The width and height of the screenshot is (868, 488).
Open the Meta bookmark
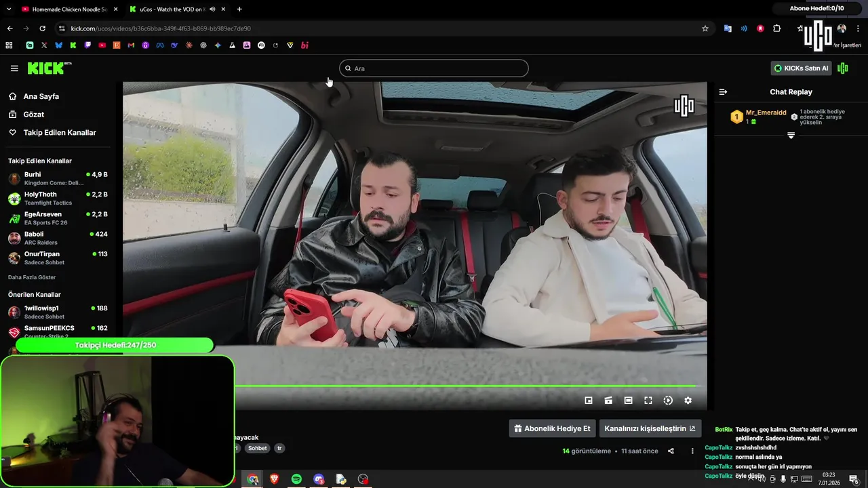(x=160, y=45)
